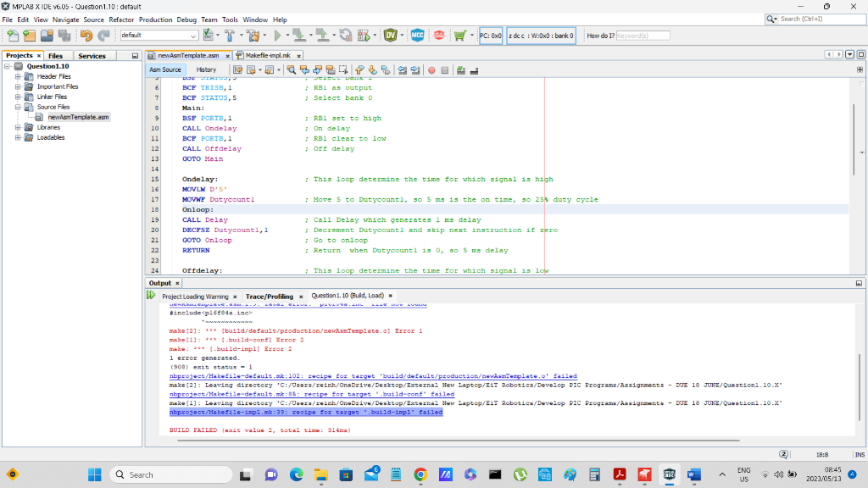This screenshot has height=488, width=868.
Task: Open the shopping cart icon in toolbar
Action: (x=459, y=36)
